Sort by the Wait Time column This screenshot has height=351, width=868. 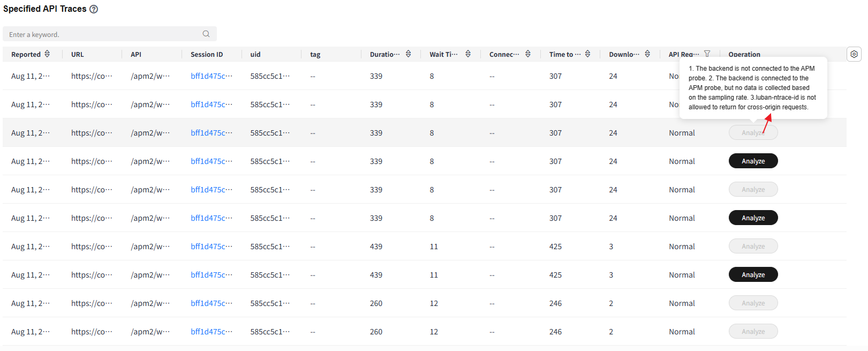tap(468, 54)
